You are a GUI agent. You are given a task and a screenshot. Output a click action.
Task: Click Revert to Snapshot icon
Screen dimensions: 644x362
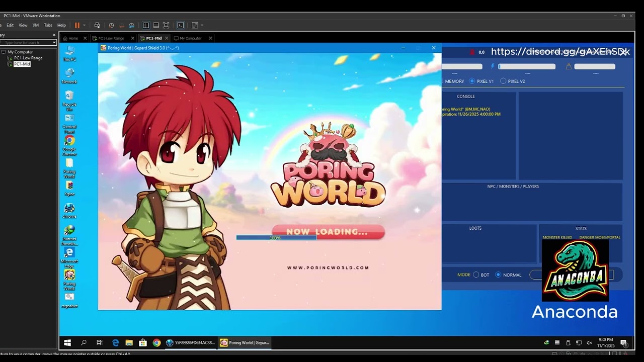(121, 25)
